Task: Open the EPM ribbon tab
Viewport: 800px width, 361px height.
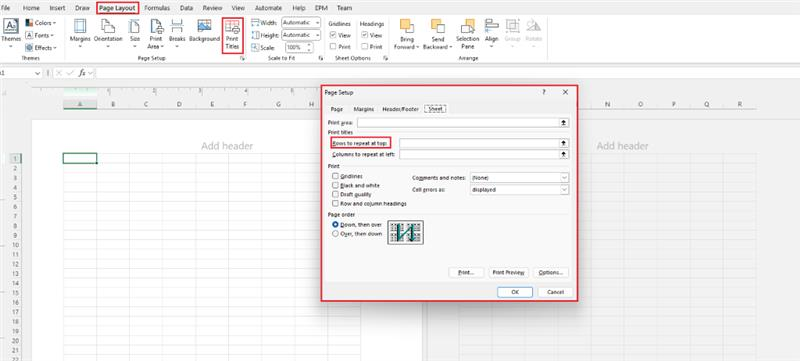Action: pyautogui.click(x=320, y=8)
